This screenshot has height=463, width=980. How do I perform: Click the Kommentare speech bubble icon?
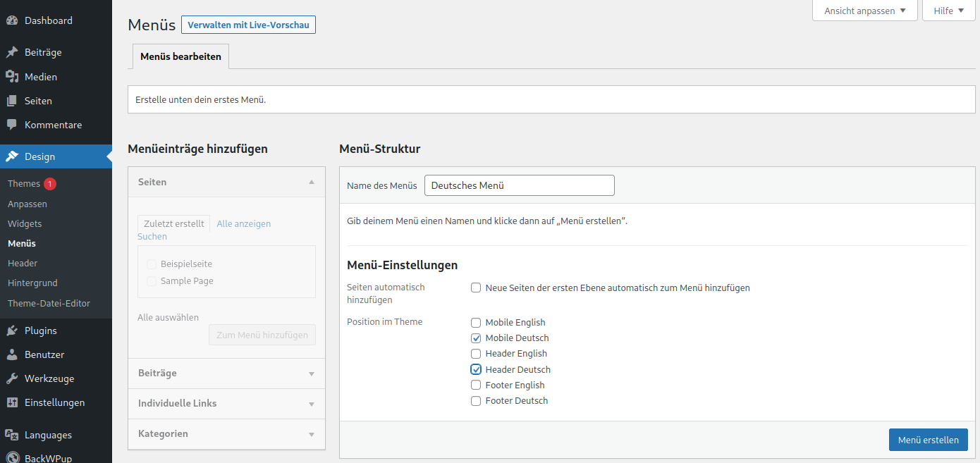click(x=12, y=125)
